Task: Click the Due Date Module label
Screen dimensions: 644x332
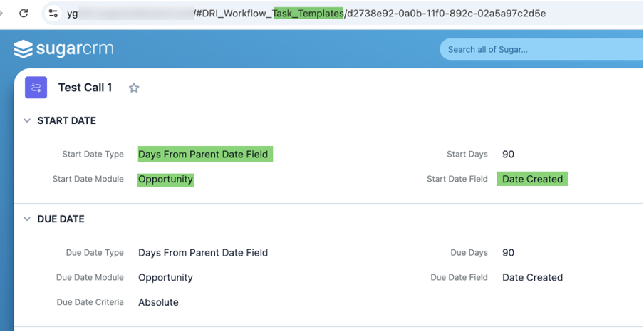Action: tap(90, 277)
